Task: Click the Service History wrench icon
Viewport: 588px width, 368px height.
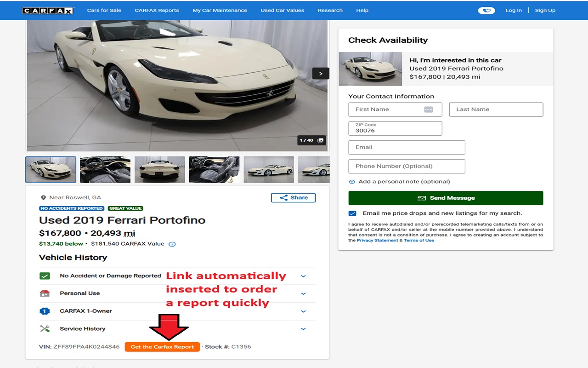Action: 45,329
